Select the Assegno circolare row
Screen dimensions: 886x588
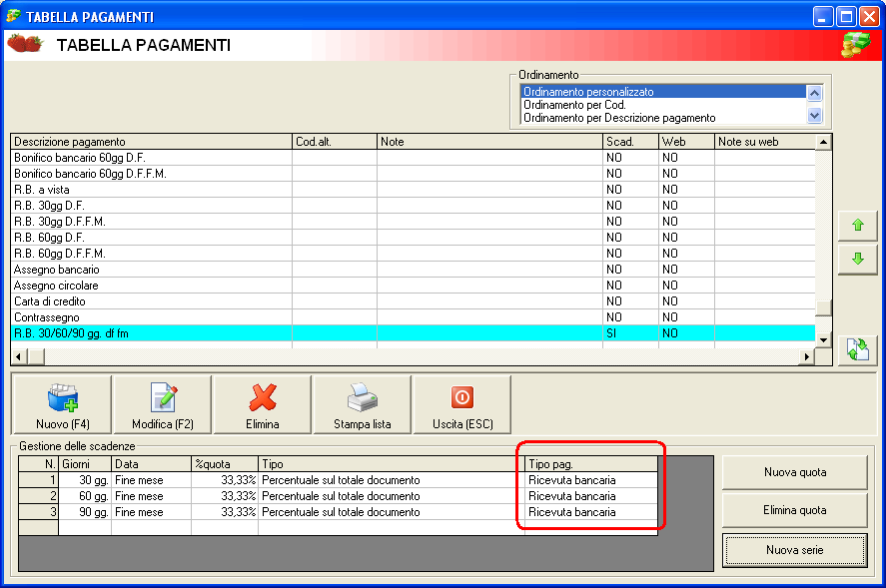[413, 286]
